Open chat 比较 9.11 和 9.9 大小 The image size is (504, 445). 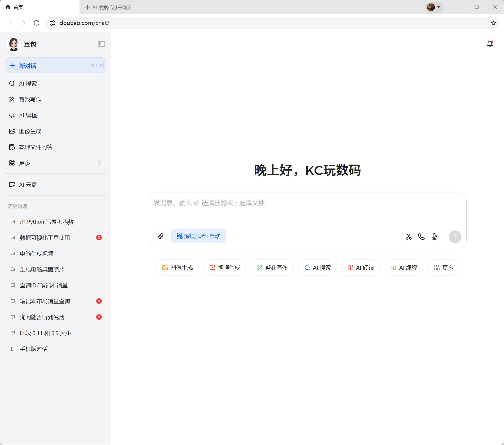point(56,333)
